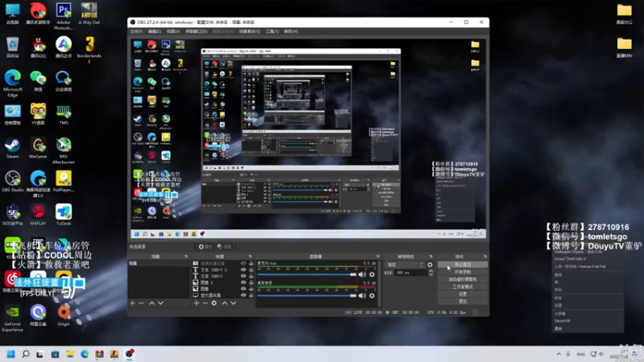This screenshot has height=362, width=644.
Task: Expand system tray hidden icons chevron
Action: 559,354
